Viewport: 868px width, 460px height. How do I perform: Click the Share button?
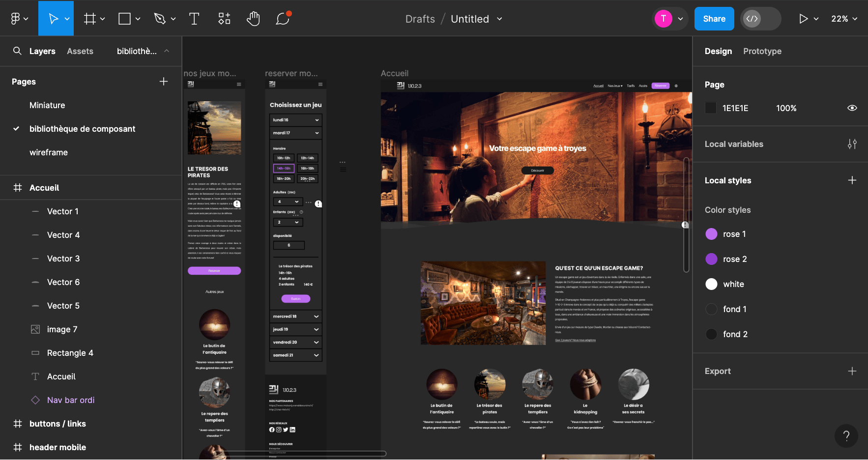pos(714,19)
